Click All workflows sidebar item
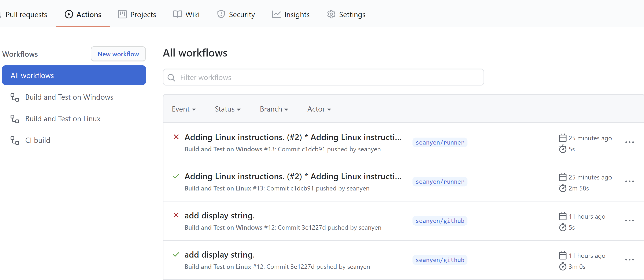The height and width of the screenshot is (280, 644). [x=74, y=75]
